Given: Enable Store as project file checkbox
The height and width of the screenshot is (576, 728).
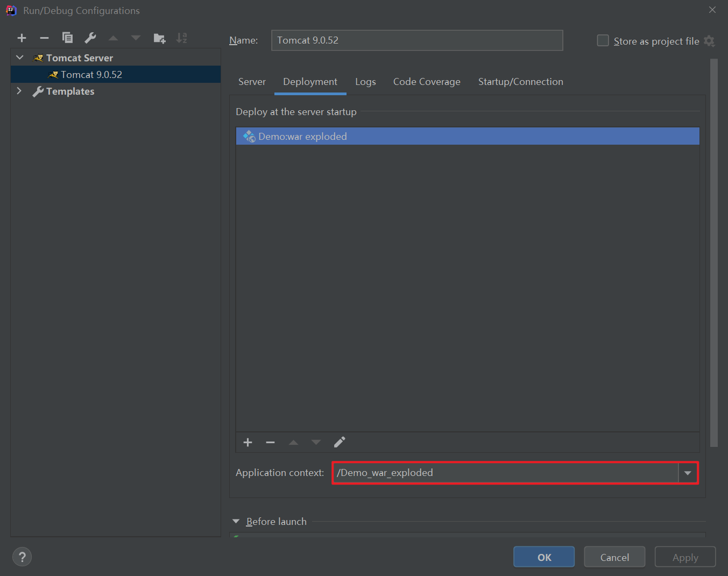Looking at the screenshot, I should pyautogui.click(x=603, y=41).
